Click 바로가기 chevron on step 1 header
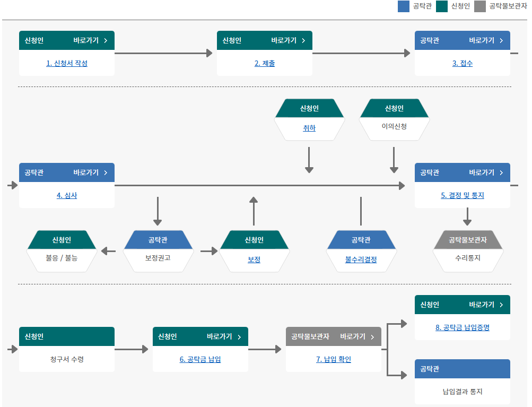Image resolution: width=532 pixels, height=407 pixels. (x=106, y=40)
